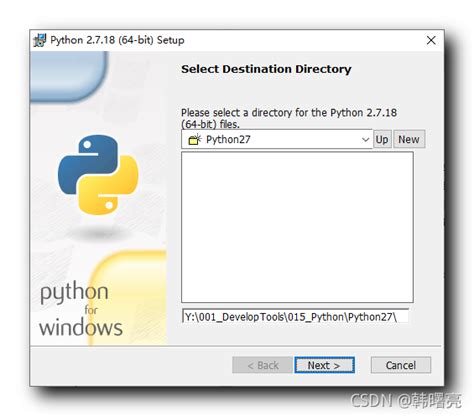The image size is (474, 416).
Task: Click the Cancel button
Action: tap(401, 365)
